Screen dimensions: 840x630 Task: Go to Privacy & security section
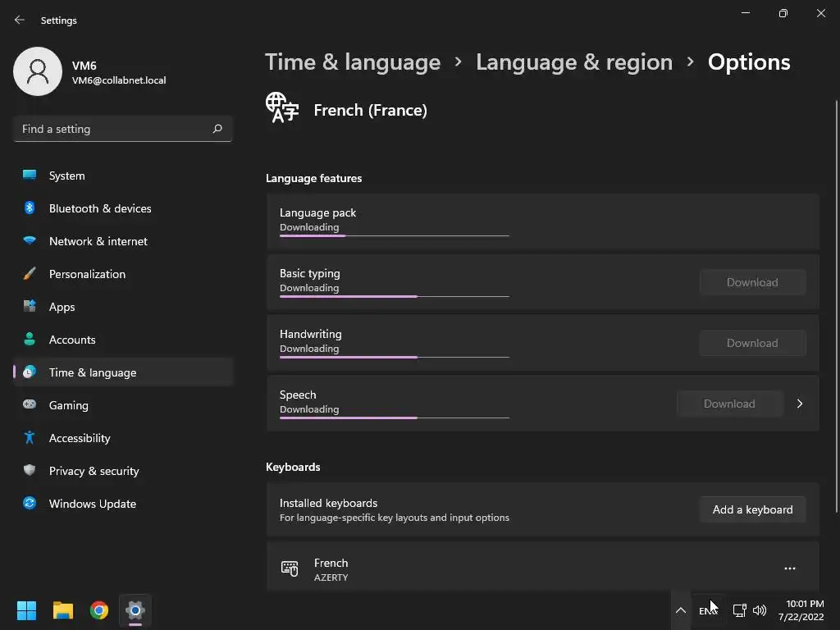pos(94,471)
